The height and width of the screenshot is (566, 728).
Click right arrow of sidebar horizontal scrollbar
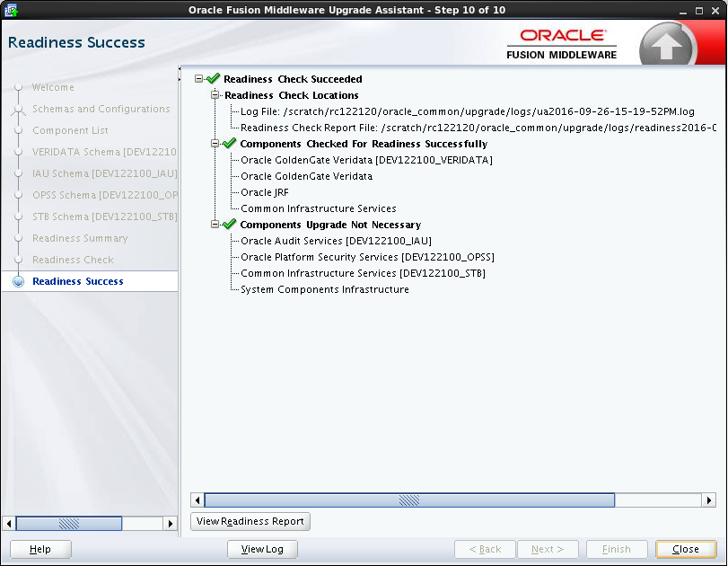(x=171, y=523)
